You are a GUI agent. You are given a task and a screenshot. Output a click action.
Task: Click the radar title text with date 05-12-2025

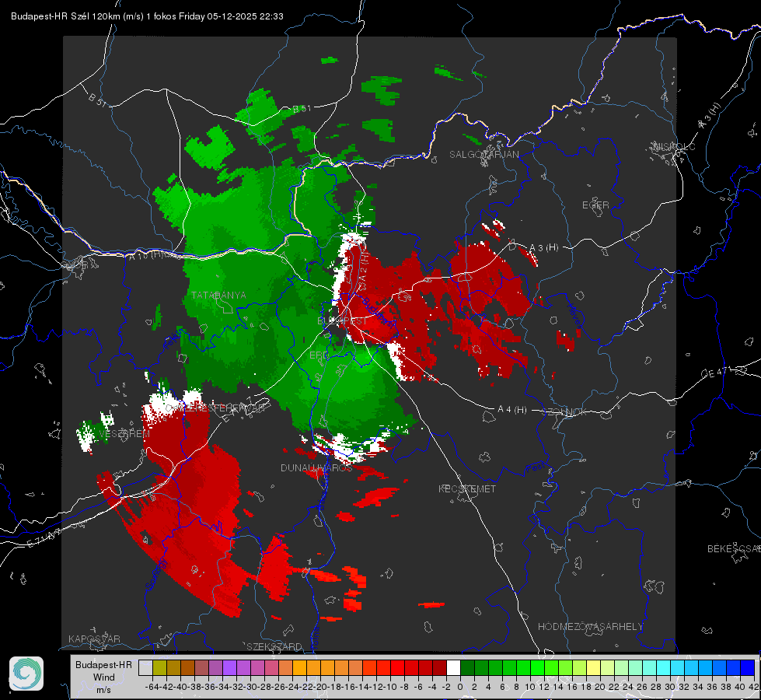pyautogui.click(x=147, y=16)
